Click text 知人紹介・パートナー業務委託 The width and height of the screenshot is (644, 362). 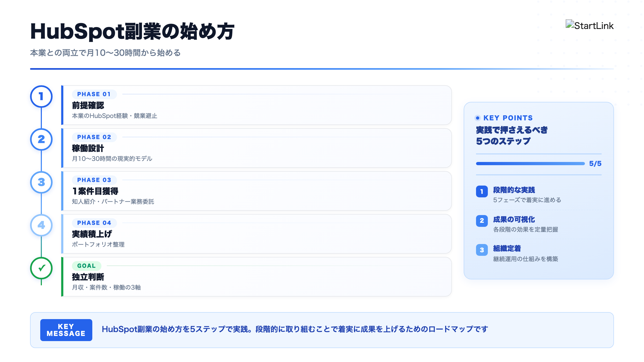(113, 202)
